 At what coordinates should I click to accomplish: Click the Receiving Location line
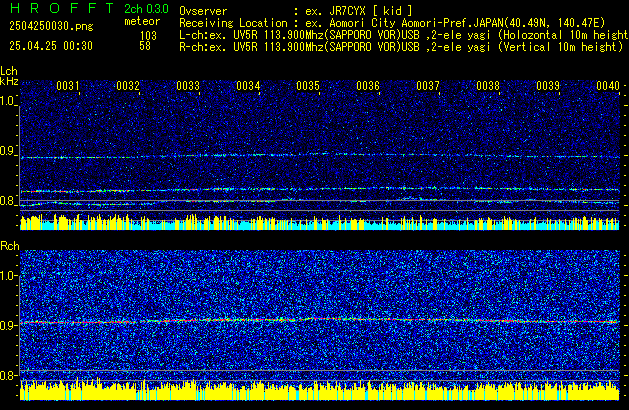pos(392,23)
